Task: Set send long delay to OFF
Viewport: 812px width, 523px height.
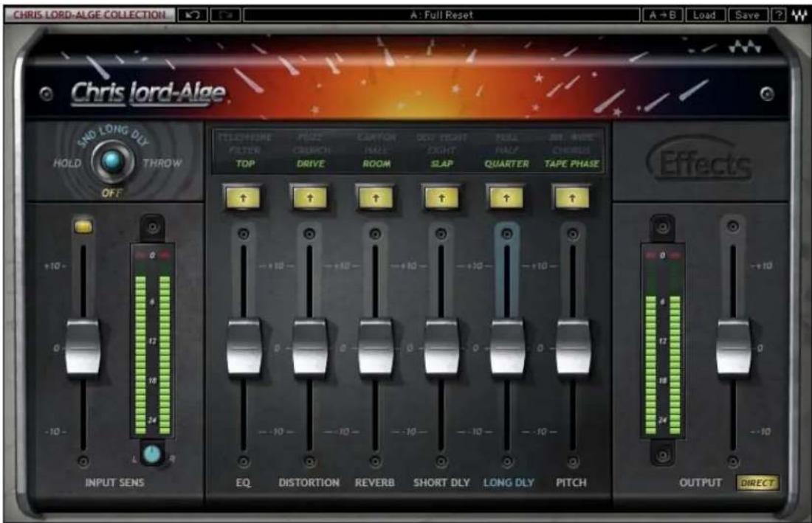Action: pyautogui.click(x=112, y=193)
